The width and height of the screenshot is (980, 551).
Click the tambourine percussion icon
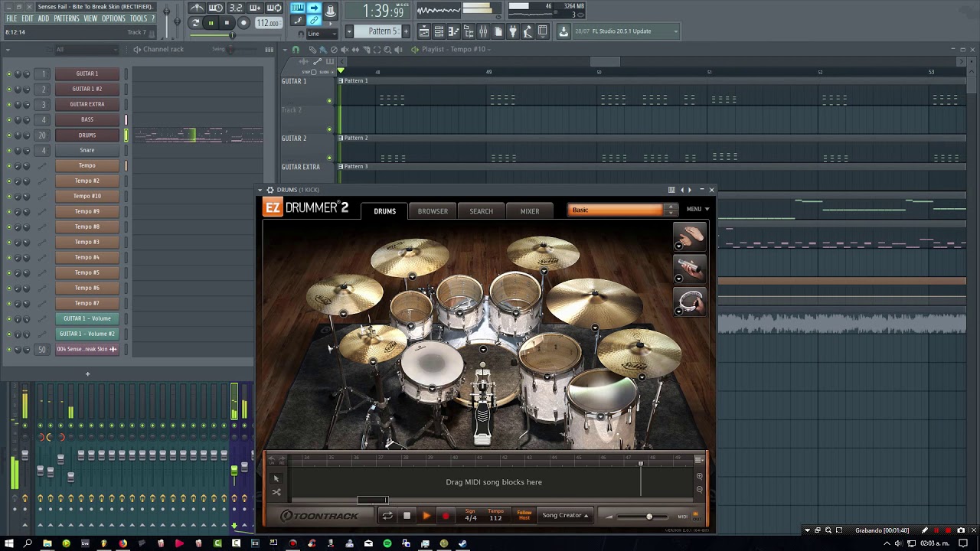[690, 302]
